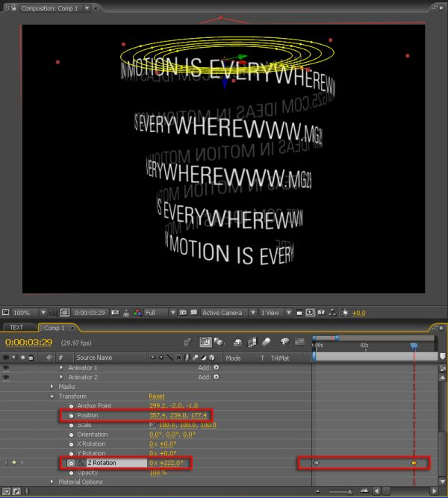Toggle Fast Previews icon
Image resolution: width=448 pixels, height=498 pixels.
pos(310,313)
